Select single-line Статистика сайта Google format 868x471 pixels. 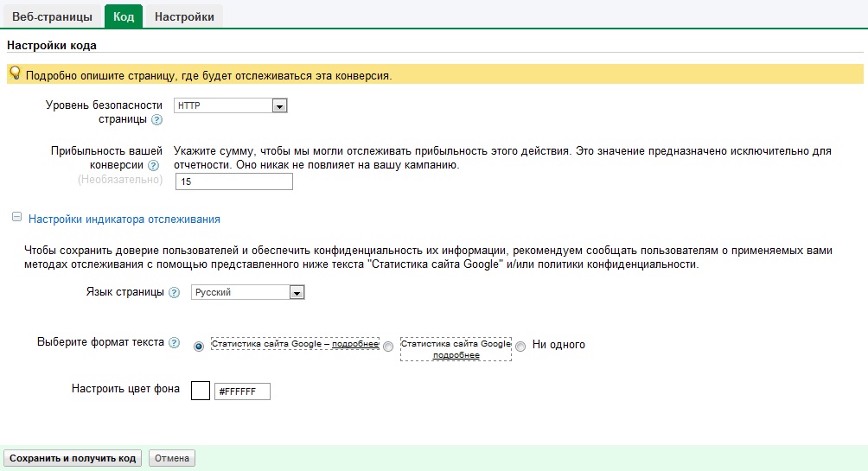200,346
